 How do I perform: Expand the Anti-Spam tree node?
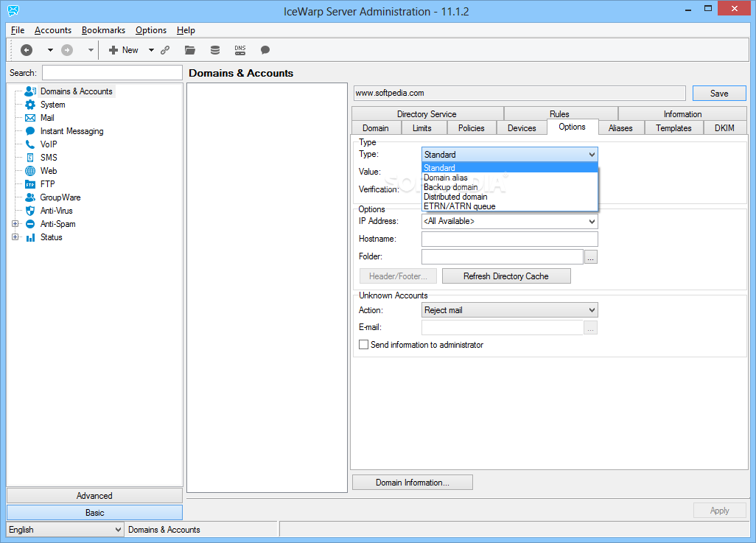pyautogui.click(x=15, y=224)
